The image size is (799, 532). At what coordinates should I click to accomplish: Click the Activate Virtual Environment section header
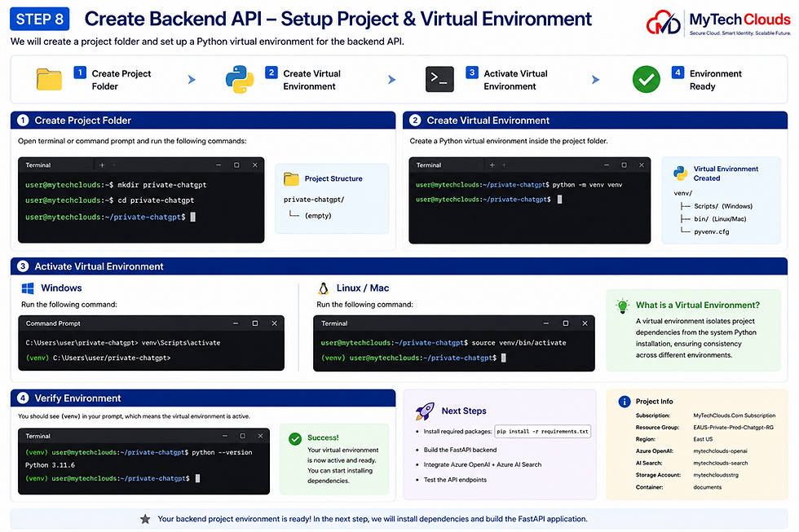tap(399, 266)
